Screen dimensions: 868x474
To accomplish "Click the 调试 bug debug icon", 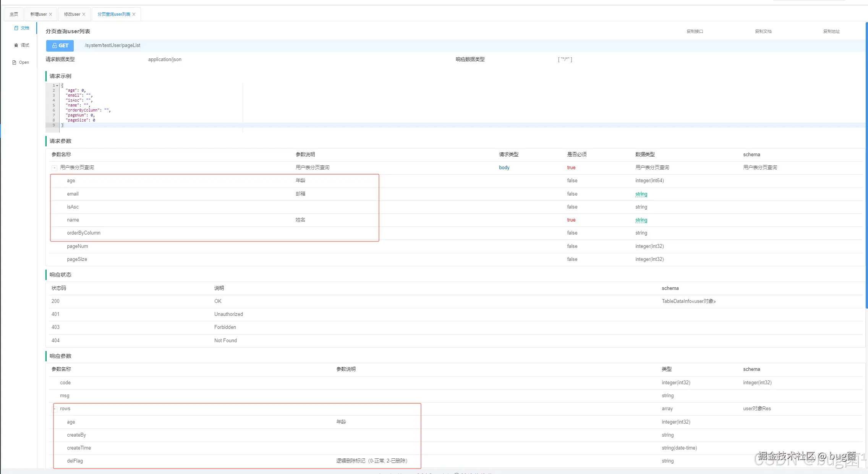I will (x=16, y=45).
